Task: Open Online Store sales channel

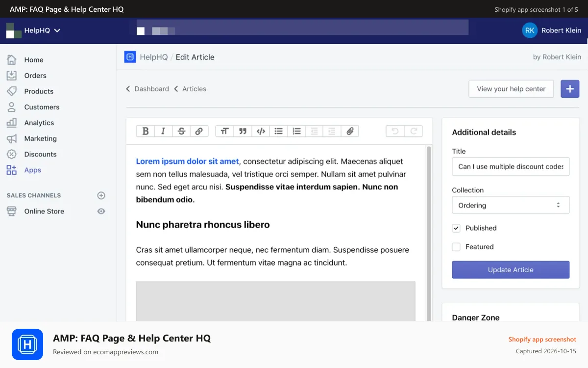Action: [x=44, y=211]
